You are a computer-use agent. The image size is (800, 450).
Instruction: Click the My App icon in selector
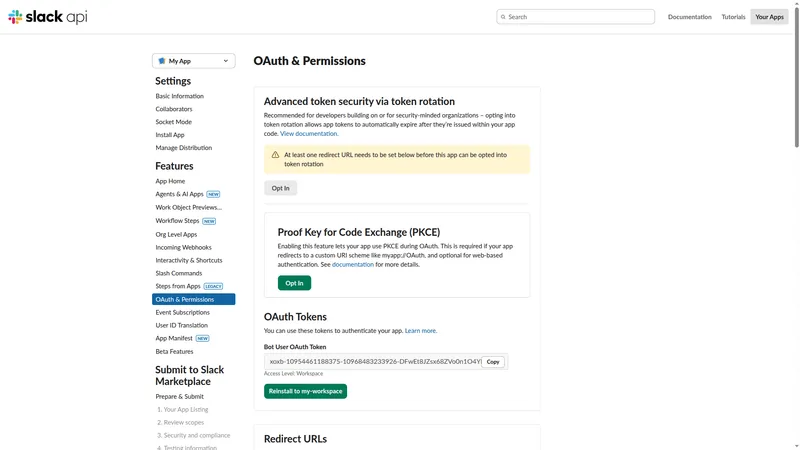pyautogui.click(x=162, y=61)
